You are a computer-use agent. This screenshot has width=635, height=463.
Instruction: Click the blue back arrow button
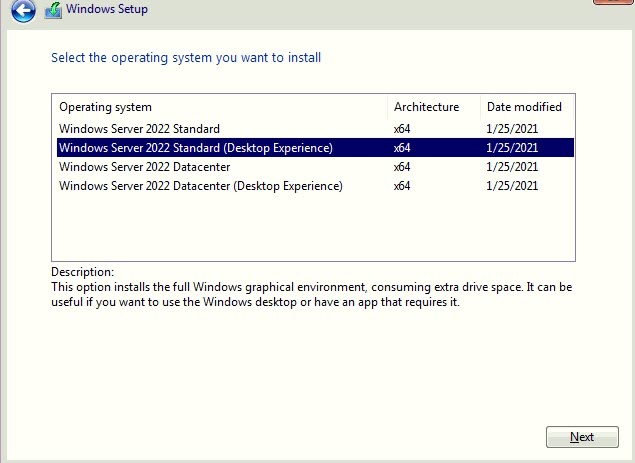click(x=24, y=11)
